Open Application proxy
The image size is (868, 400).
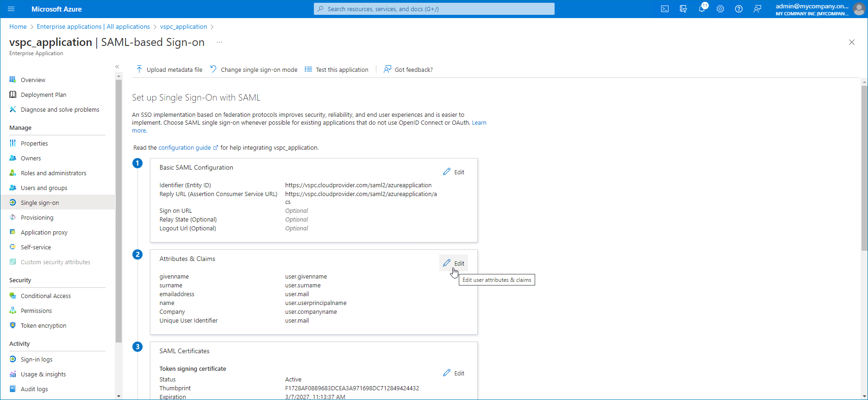click(57, 232)
